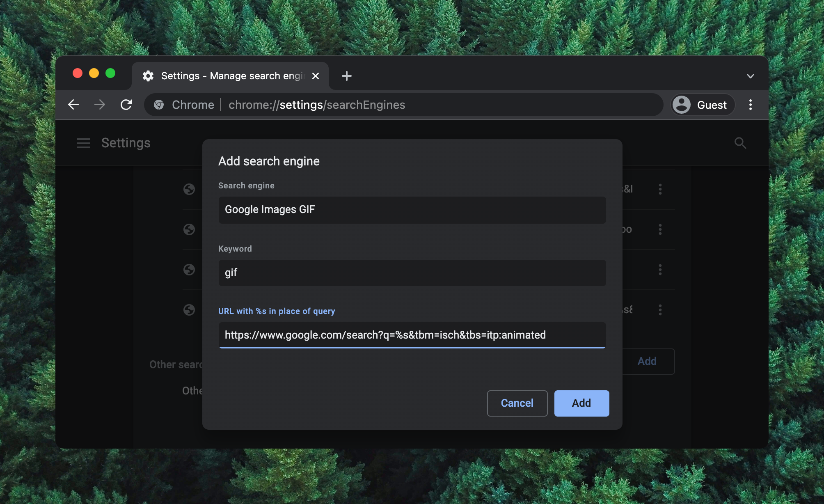
Task: Open the Guest profile button
Action: click(x=703, y=105)
